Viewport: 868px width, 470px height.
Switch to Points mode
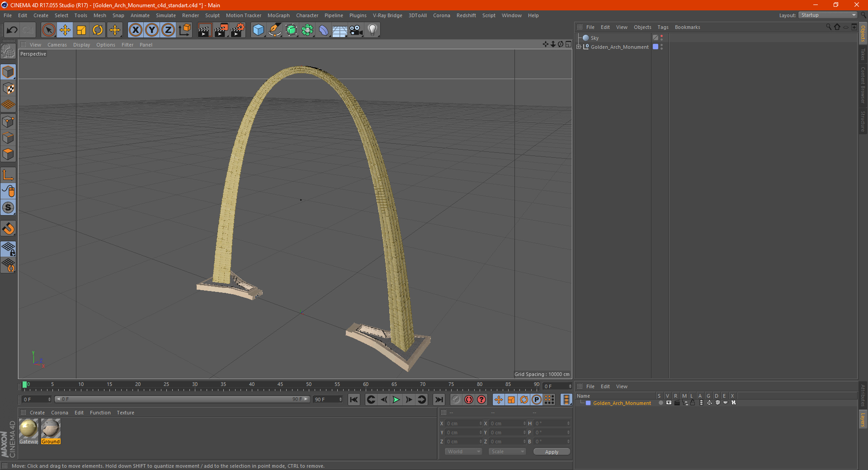9,122
